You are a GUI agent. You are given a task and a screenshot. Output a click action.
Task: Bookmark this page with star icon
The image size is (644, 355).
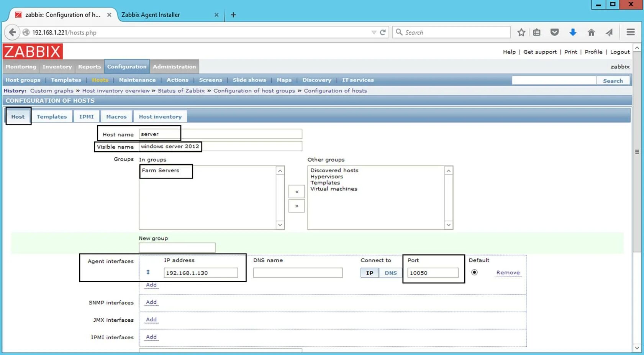(x=521, y=33)
